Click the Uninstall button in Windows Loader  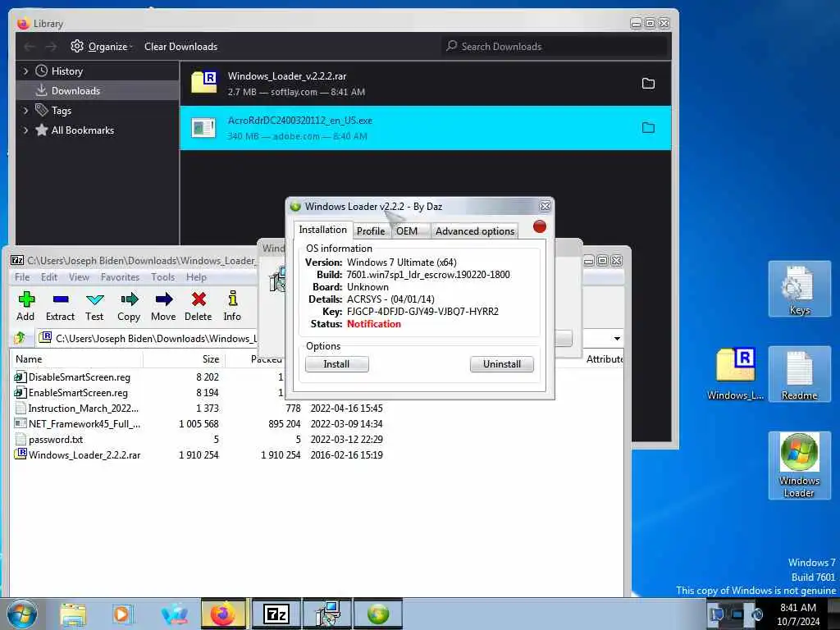(x=501, y=364)
